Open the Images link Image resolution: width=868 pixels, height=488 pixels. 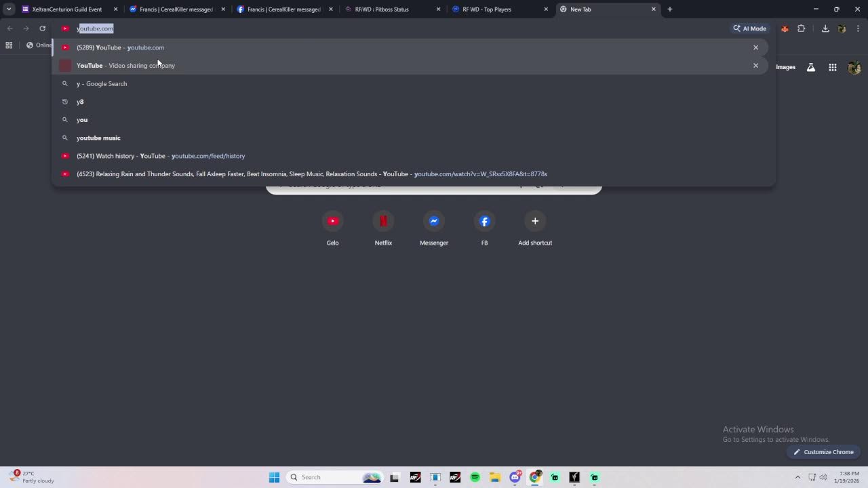(785, 67)
